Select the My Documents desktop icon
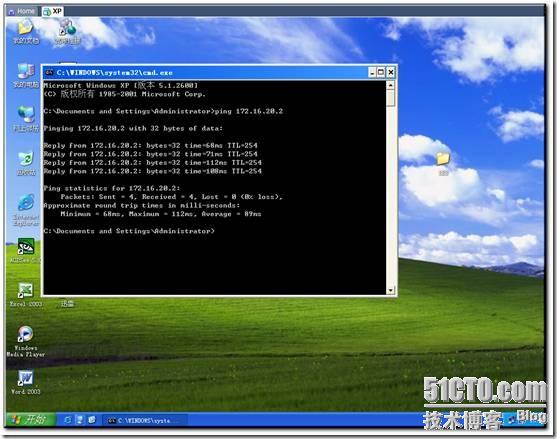Viewport: 557px width, 439px height. click(x=26, y=31)
